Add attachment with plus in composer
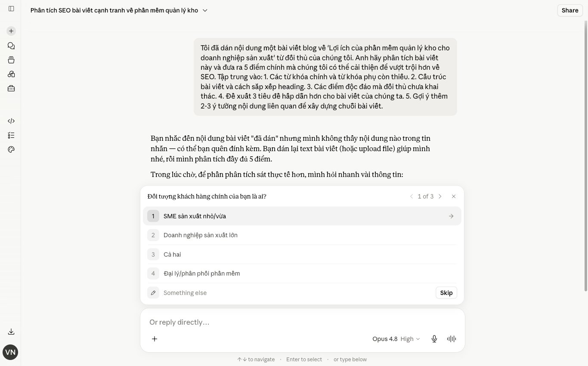The width and height of the screenshot is (588, 366). point(155,339)
